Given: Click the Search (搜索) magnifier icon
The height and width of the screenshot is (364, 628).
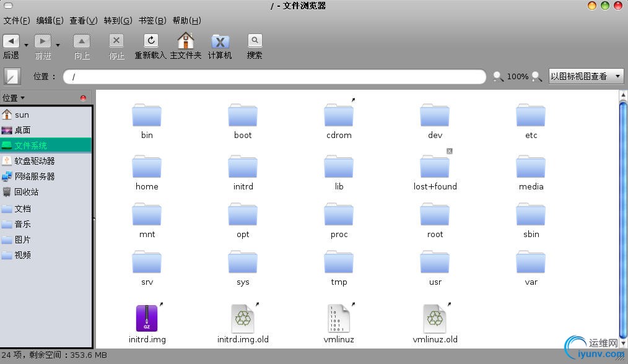Looking at the screenshot, I should pos(255,41).
